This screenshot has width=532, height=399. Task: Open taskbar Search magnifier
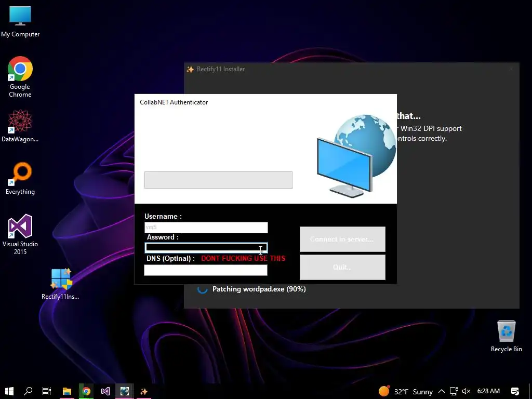pos(28,391)
